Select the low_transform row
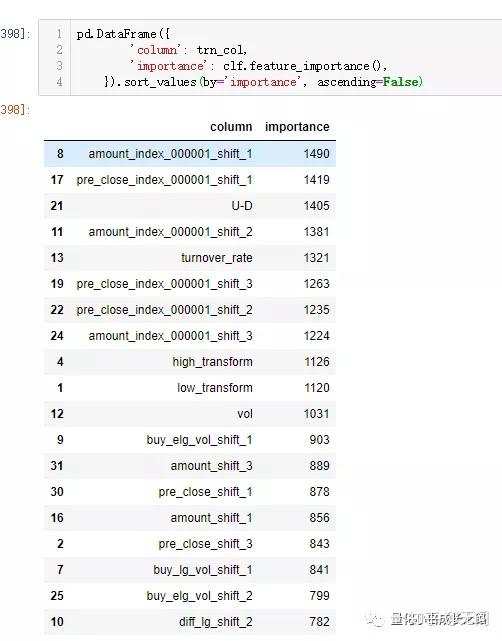The width and height of the screenshot is (502, 641). [x=190, y=388]
